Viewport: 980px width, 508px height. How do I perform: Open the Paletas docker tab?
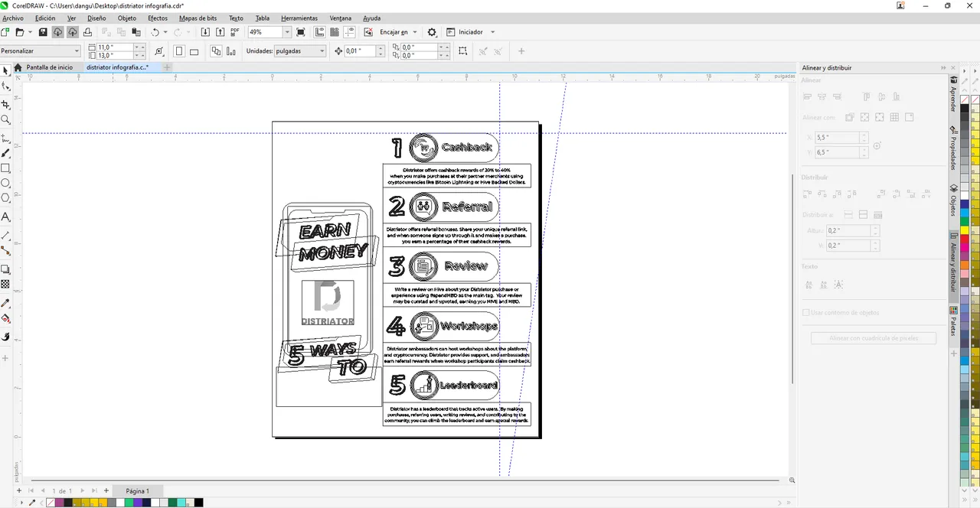point(953,321)
